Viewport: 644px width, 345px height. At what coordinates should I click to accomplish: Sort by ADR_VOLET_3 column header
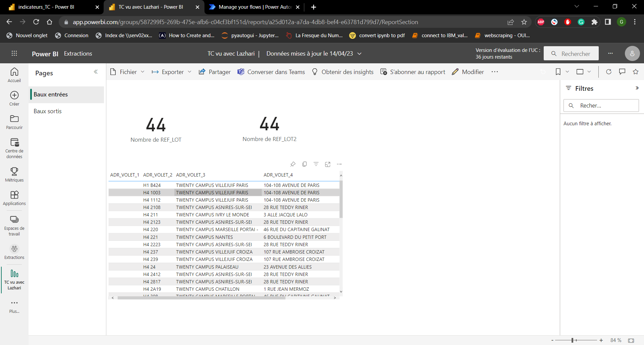(191, 175)
